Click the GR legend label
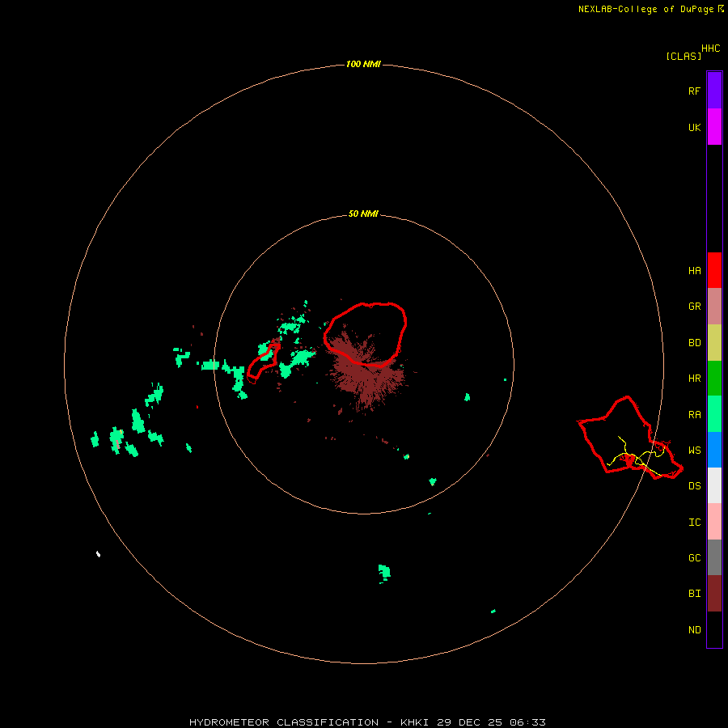The width and height of the screenshot is (728, 728). point(694,307)
